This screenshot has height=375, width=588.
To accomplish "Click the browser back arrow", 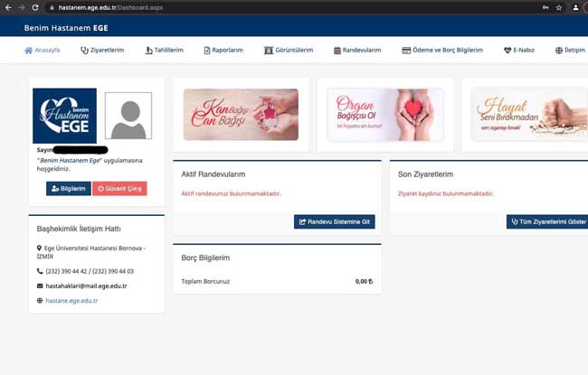I will (8, 7).
